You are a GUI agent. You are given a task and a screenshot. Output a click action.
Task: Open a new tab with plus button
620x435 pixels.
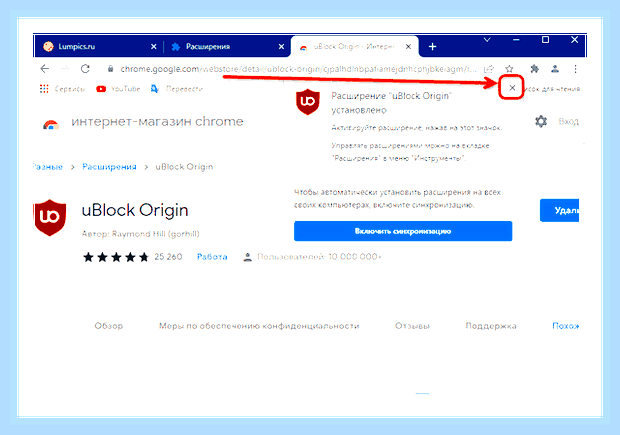(432, 47)
